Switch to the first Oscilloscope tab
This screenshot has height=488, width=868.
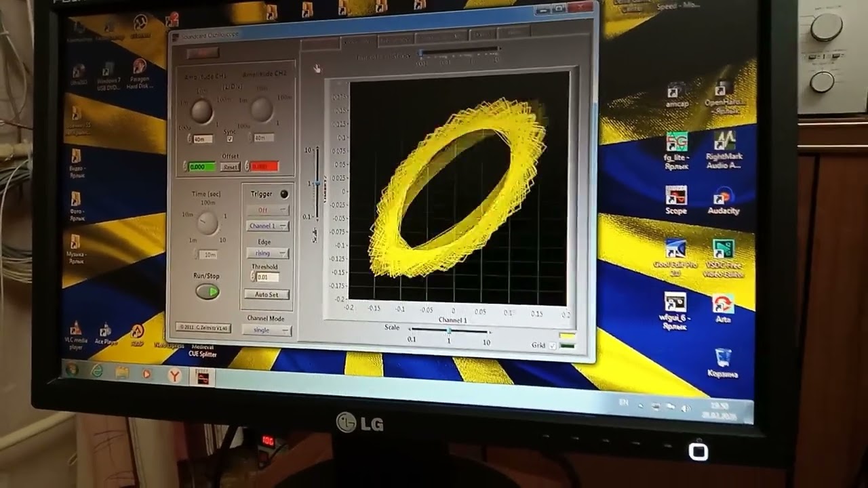coord(320,43)
